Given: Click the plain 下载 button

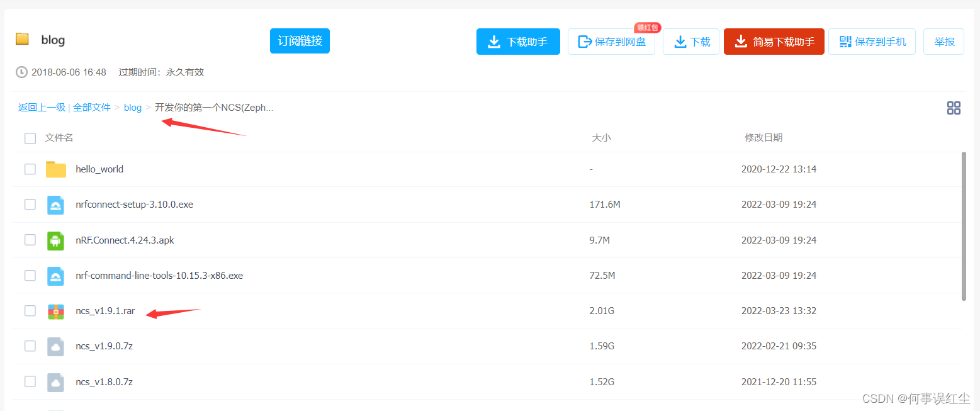Looking at the screenshot, I should click(x=691, y=42).
